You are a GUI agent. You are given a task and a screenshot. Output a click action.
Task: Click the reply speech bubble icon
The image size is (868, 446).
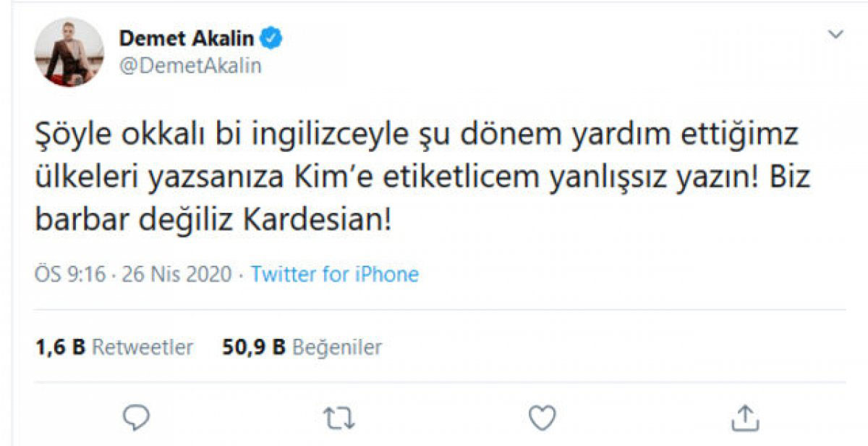135,417
